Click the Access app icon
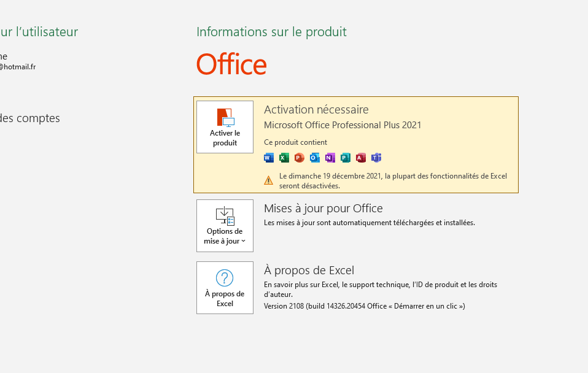Image resolution: width=588 pixels, height=373 pixels. tap(361, 158)
